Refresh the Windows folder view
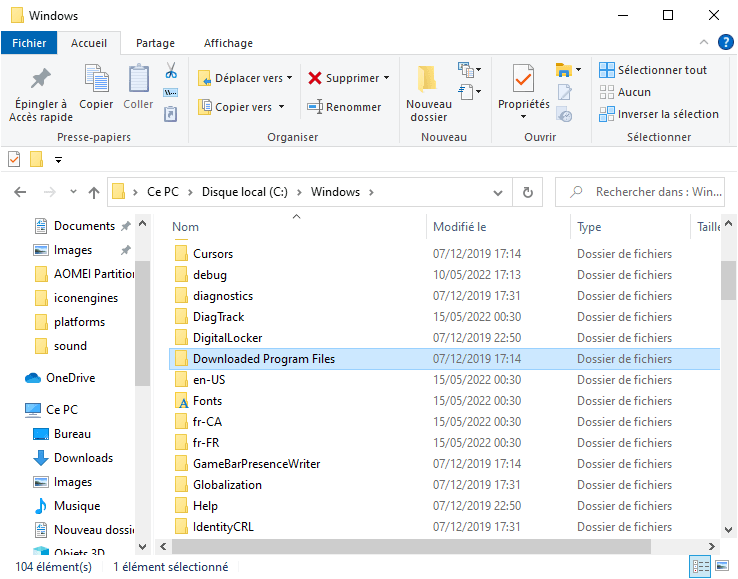The image size is (738, 579). 528,192
